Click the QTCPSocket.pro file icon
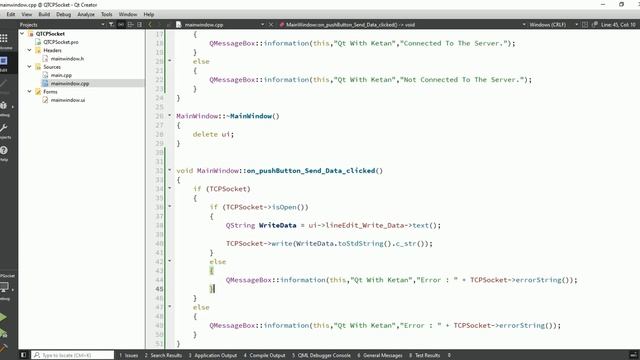The image size is (640, 360). (x=38, y=42)
